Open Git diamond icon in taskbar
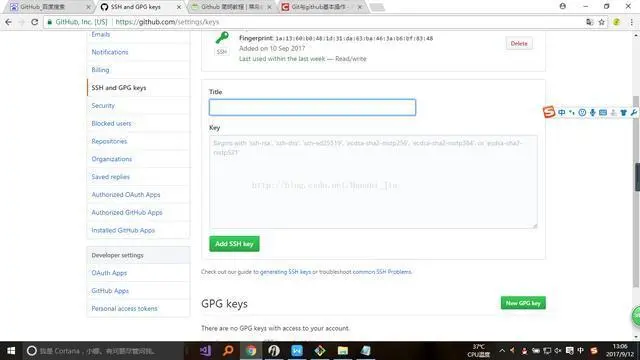The image size is (640, 360). click(x=320, y=351)
